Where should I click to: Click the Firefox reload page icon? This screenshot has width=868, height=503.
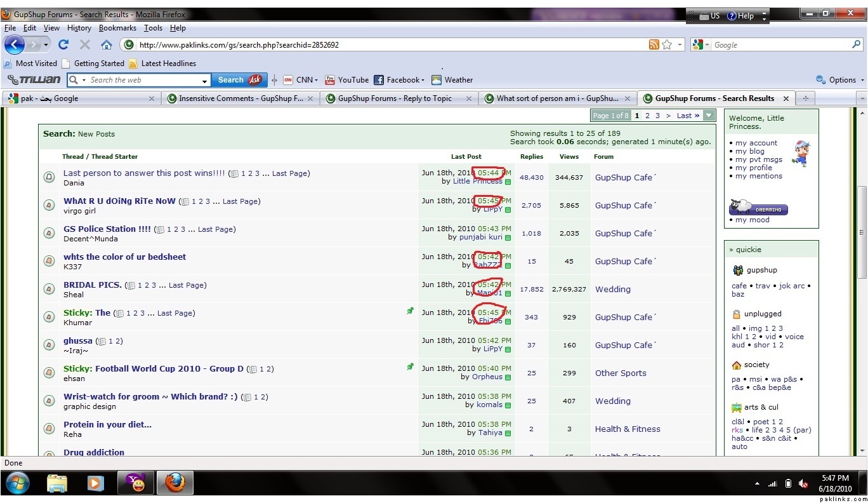click(63, 44)
